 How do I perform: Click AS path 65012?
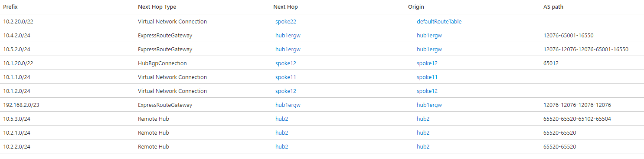pos(551,63)
